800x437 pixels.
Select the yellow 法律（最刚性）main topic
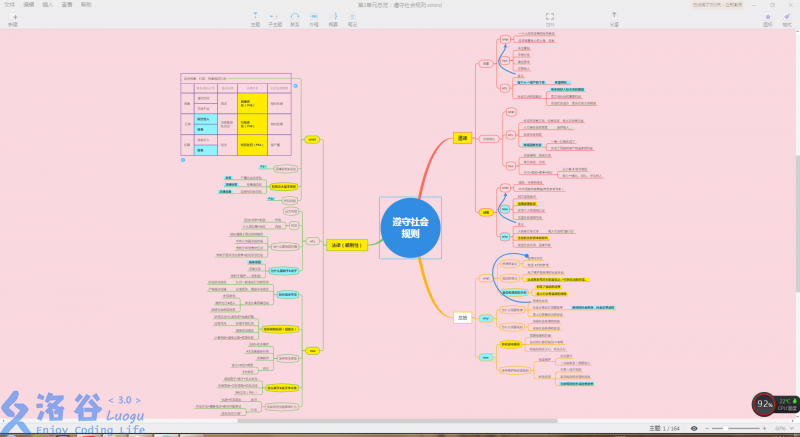point(347,245)
